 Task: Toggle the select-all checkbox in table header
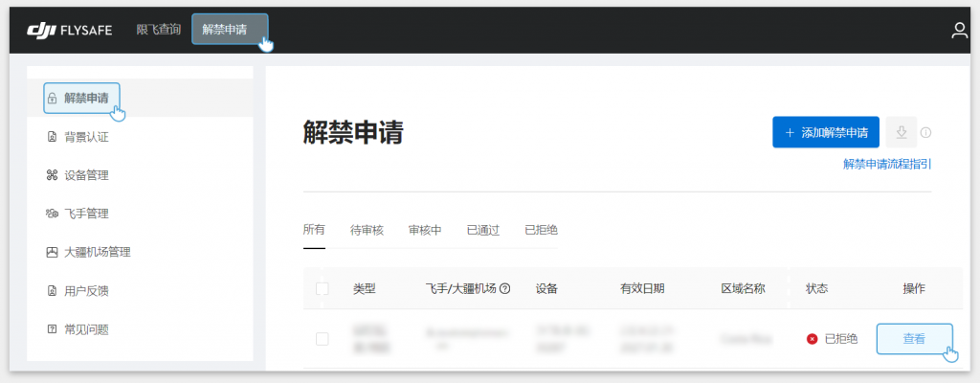pos(322,288)
